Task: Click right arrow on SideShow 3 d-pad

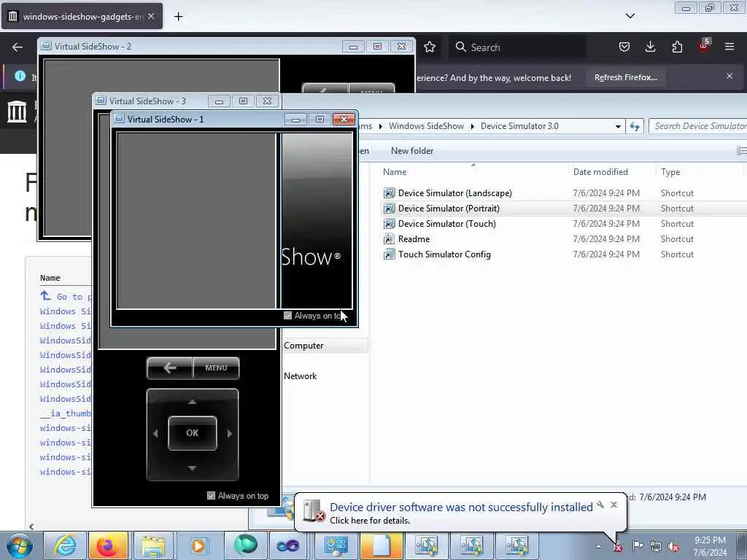Action: pyautogui.click(x=230, y=433)
